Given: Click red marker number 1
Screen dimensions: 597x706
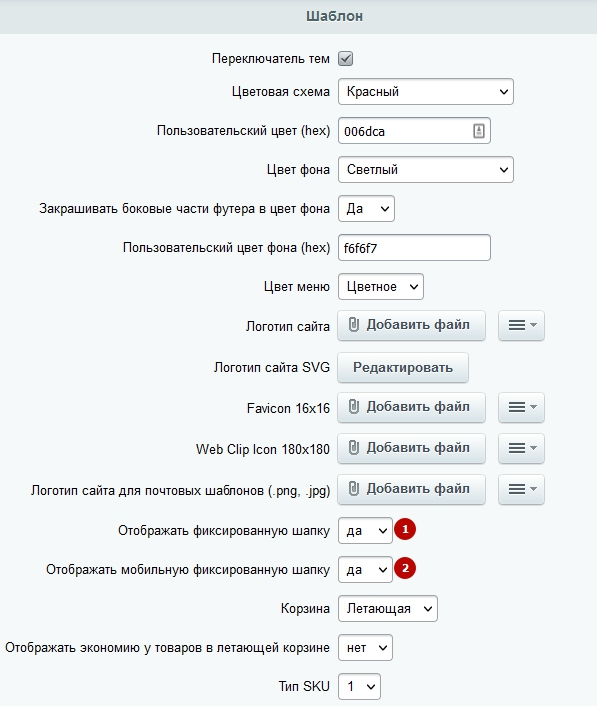Looking at the screenshot, I should click(405, 529).
